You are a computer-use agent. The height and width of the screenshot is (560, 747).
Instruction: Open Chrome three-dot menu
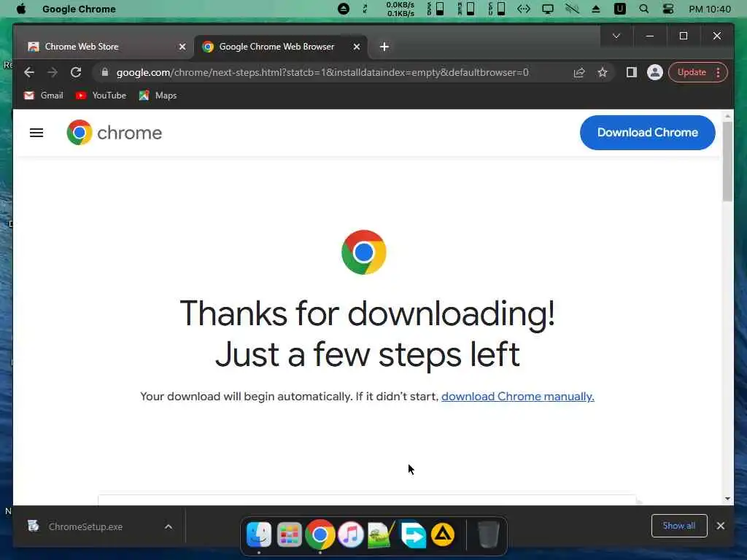coord(718,72)
